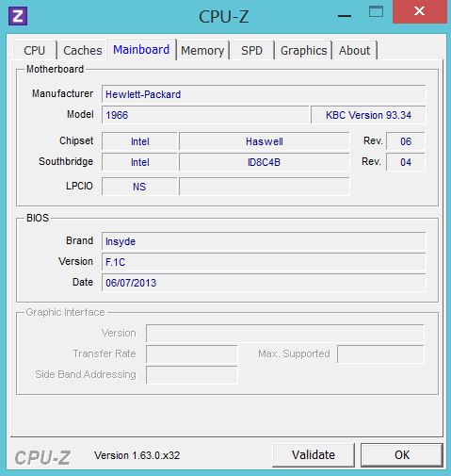Select the Haswell chipset field
This screenshot has height=476, width=451.
(265, 141)
